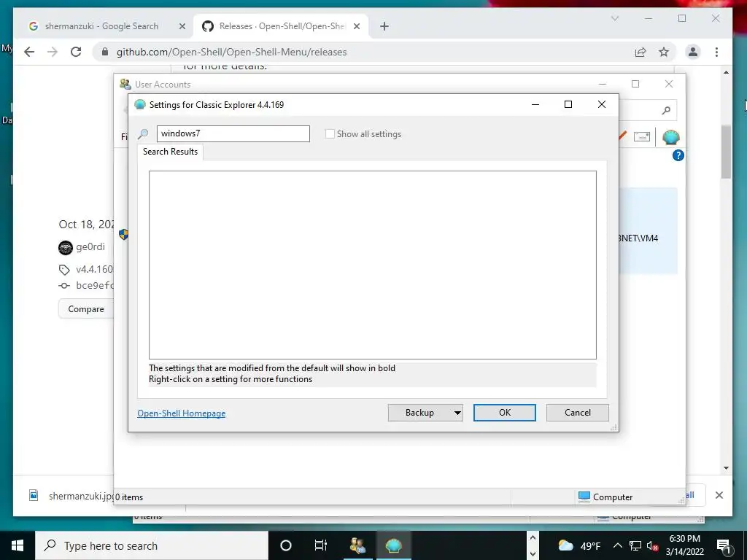The image size is (747, 560).
Task: Click the Compare button on GitHub
Action: pos(86,309)
